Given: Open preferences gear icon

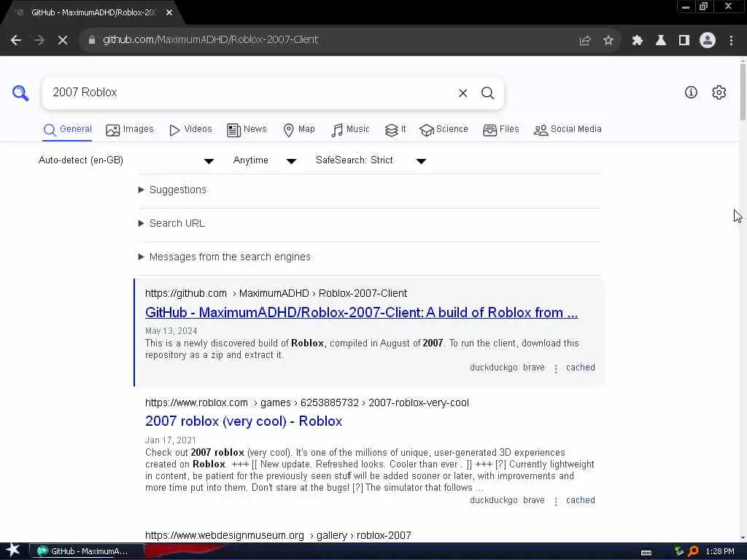Looking at the screenshot, I should 719,92.
